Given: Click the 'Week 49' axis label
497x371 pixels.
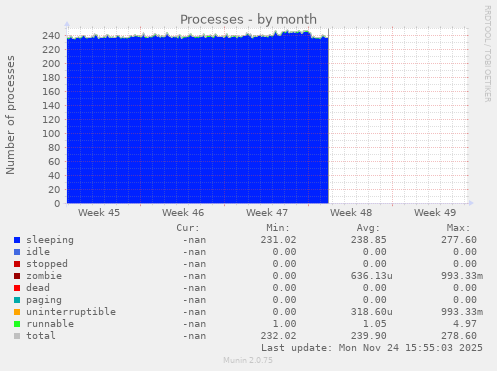Looking at the screenshot, I should click(435, 213).
